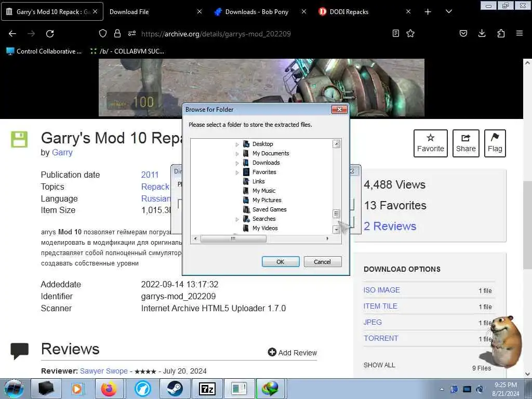Image resolution: width=532 pixels, height=399 pixels.
Task: Select the My Documents folder
Action: click(270, 153)
